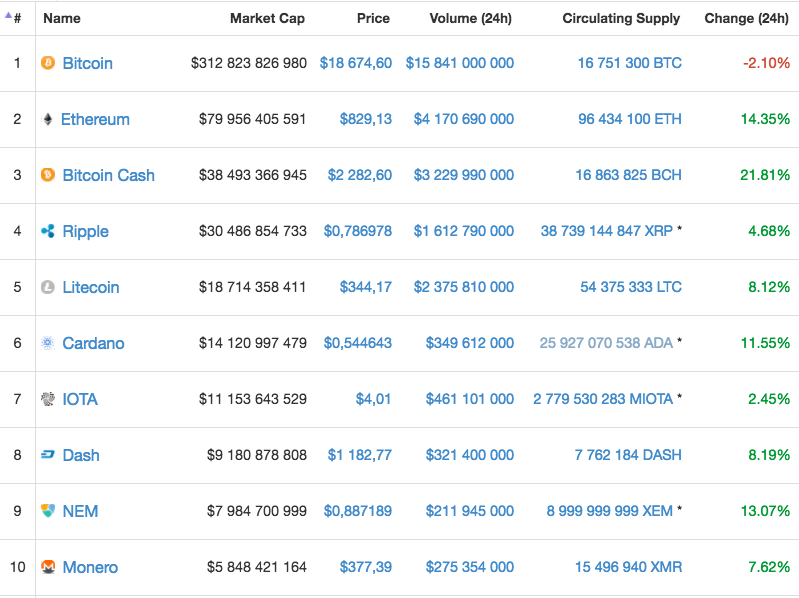The height and width of the screenshot is (598, 799).
Task: Sort by Market Cap column header
Action: tap(267, 18)
